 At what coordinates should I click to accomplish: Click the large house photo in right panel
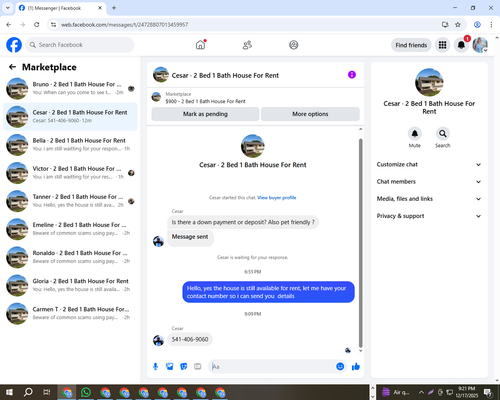(x=429, y=83)
